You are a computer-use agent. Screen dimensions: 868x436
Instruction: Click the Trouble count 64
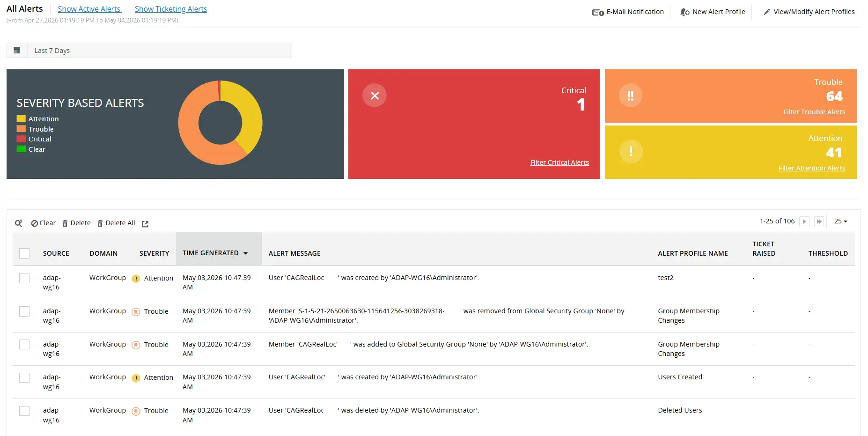(834, 96)
